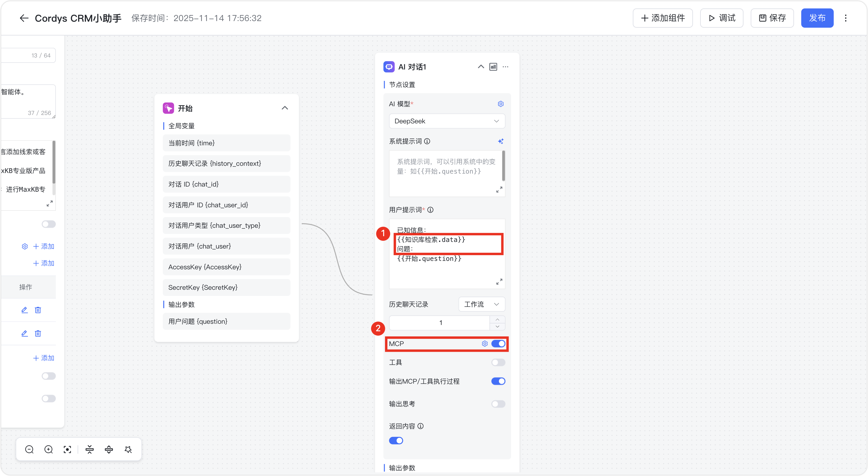This screenshot has height=476, width=868.
Task: Click the back arrow beside Cordys CRM小助手
Action: [x=24, y=18]
